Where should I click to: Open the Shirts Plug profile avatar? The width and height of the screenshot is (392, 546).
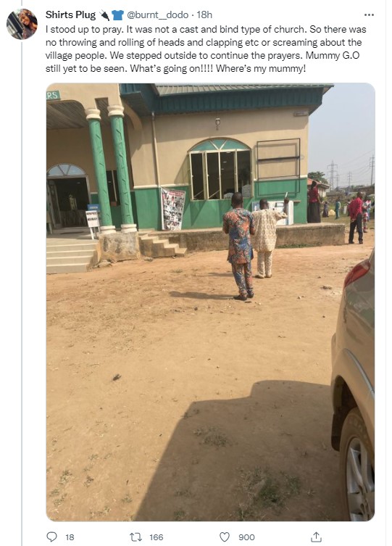22,24
